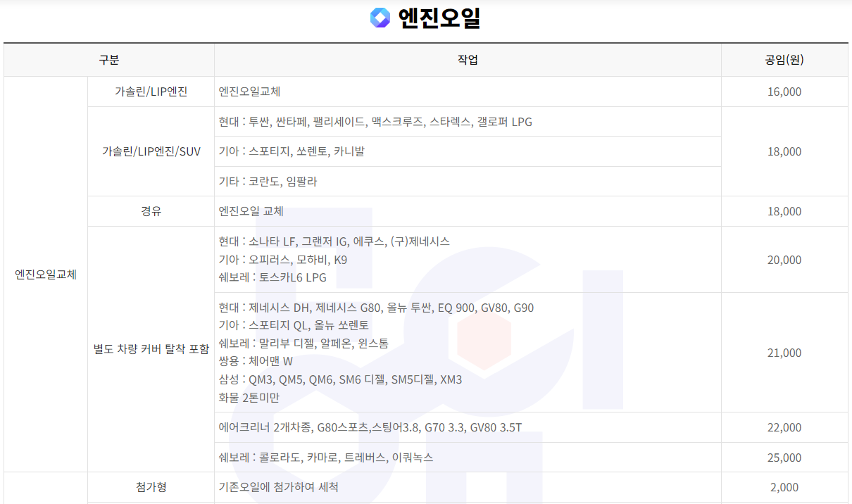Viewport: 852px width, 504px height.
Task: Click the 기아 : 오피러스, 모하비, K9 line
Action: (x=283, y=260)
